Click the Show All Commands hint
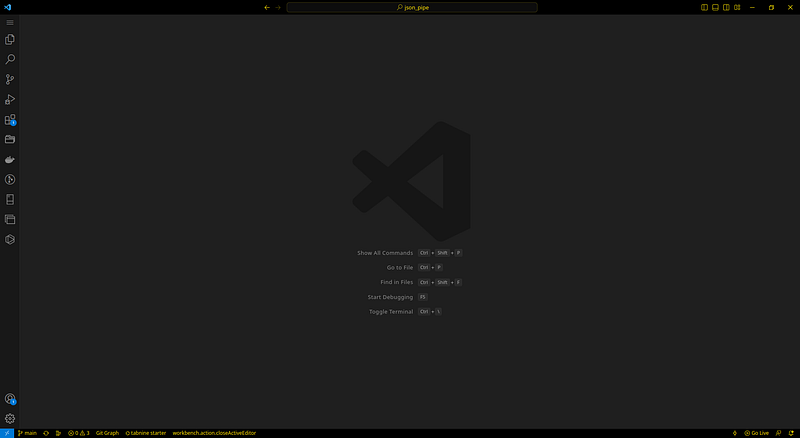Screen dimensions: 800x438 pyautogui.click(x=385, y=253)
